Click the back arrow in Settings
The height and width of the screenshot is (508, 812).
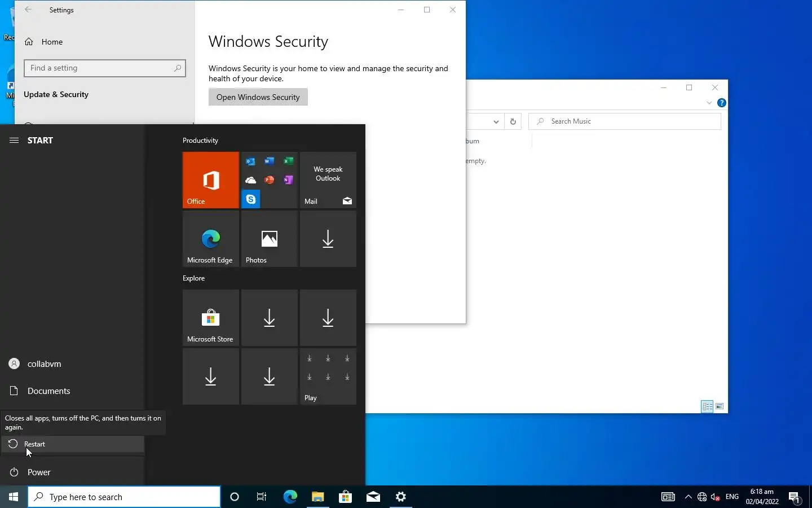[x=28, y=10]
